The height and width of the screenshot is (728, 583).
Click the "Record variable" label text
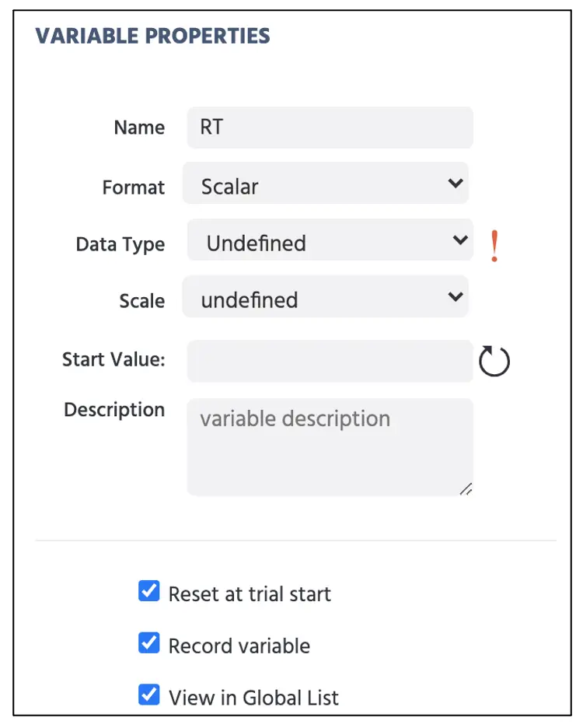pos(239,646)
